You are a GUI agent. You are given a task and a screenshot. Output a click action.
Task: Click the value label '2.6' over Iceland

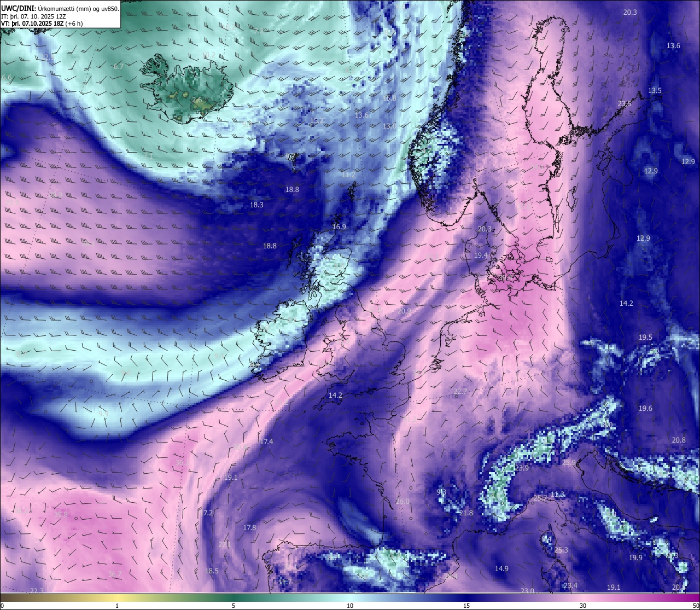click(x=197, y=100)
